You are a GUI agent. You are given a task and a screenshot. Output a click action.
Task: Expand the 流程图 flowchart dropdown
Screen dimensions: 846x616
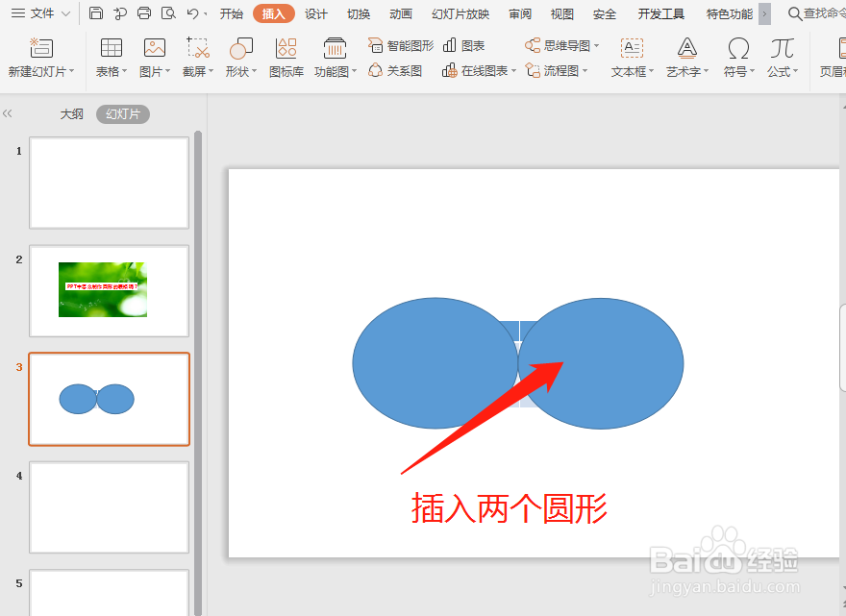(x=558, y=71)
